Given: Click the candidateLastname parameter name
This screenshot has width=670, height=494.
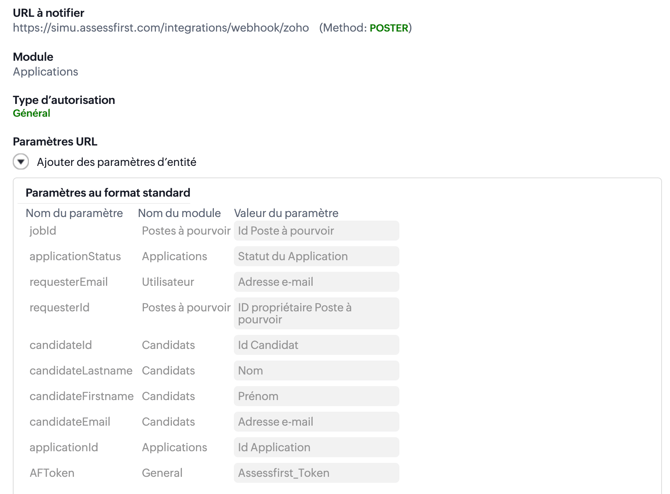Looking at the screenshot, I should (x=81, y=371).
